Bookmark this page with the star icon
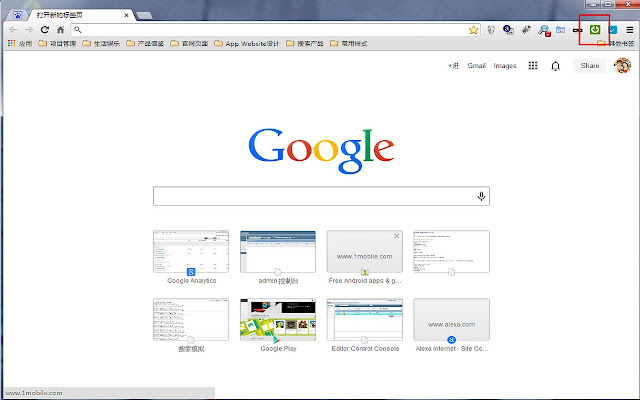This screenshot has width=640, height=400. pyautogui.click(x=473, y=30)
